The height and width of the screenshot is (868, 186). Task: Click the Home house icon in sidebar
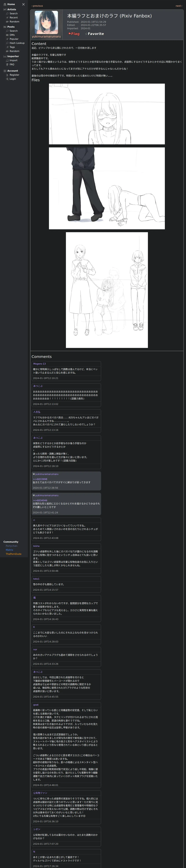[5, 4]
